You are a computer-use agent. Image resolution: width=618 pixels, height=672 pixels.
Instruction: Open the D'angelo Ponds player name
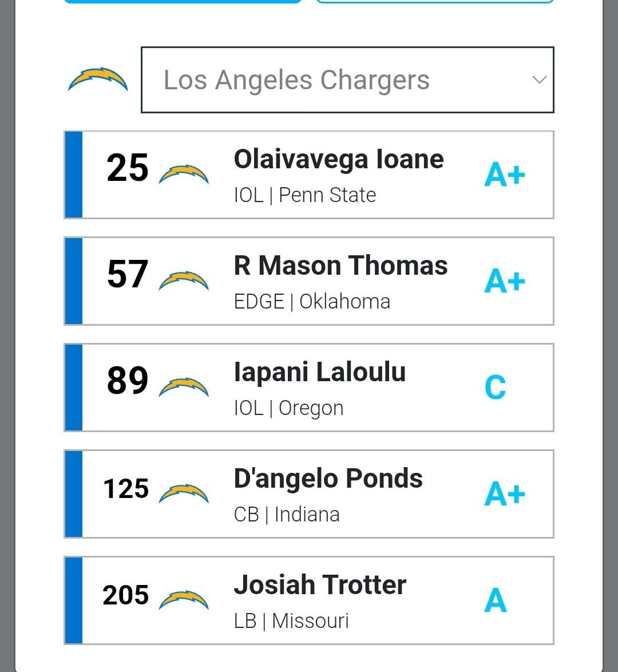(x=328, y=479)
